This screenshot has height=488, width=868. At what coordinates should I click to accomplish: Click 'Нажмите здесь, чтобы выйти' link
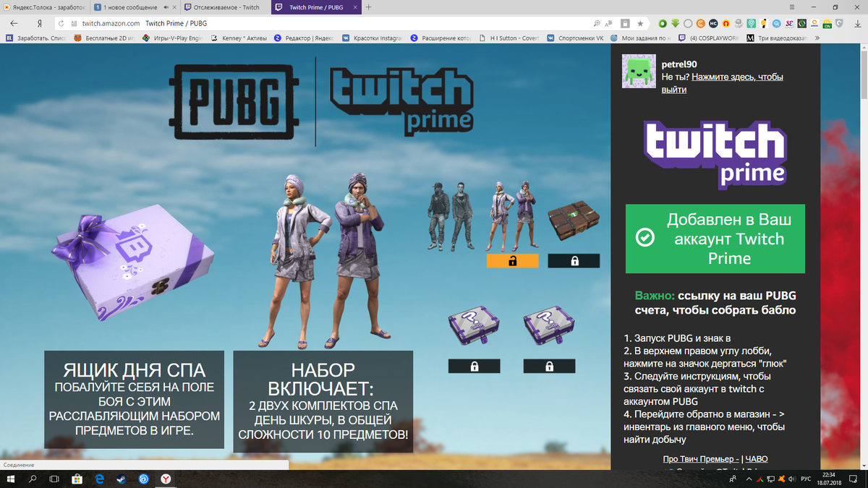pos(723,83)
